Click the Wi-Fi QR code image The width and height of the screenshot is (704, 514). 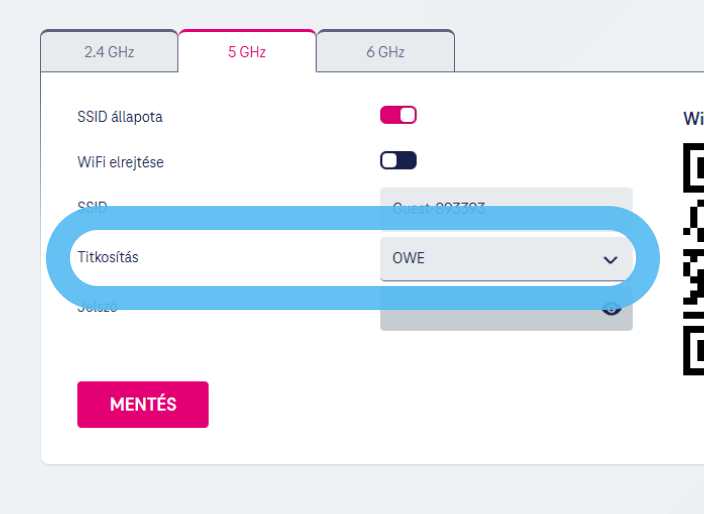click(x=693, y=260)
